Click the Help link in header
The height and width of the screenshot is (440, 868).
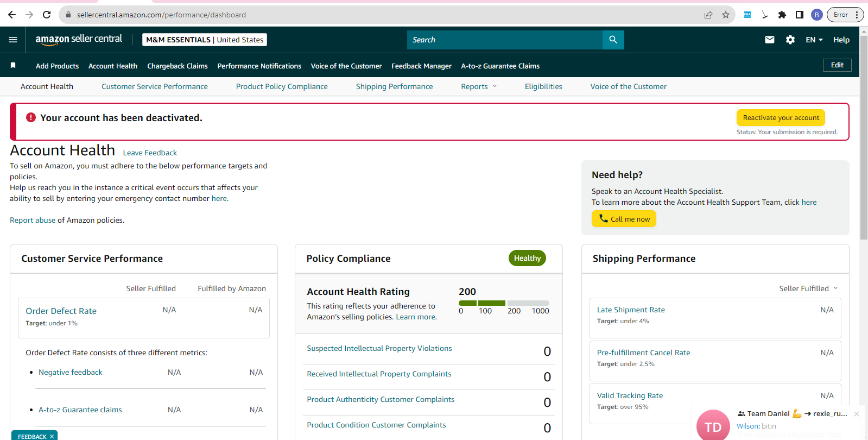(x=841, y=40)
